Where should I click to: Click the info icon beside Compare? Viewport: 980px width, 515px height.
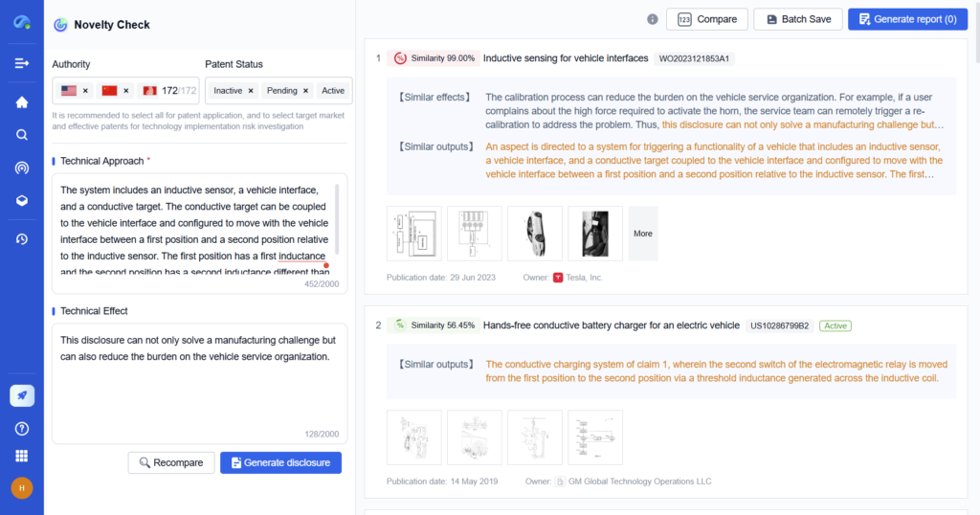point(653,19)
